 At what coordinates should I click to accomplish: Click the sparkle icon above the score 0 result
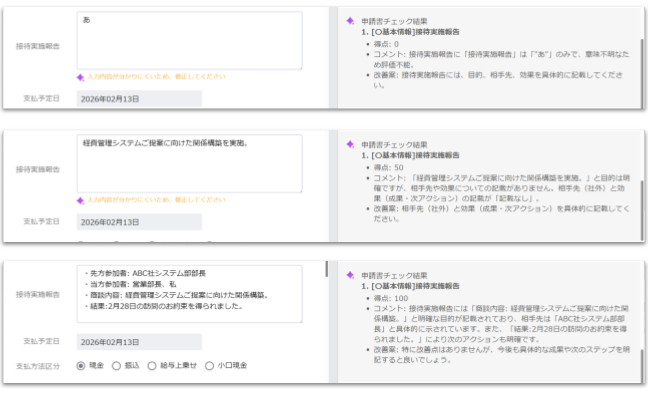click(x=350, y=21)
